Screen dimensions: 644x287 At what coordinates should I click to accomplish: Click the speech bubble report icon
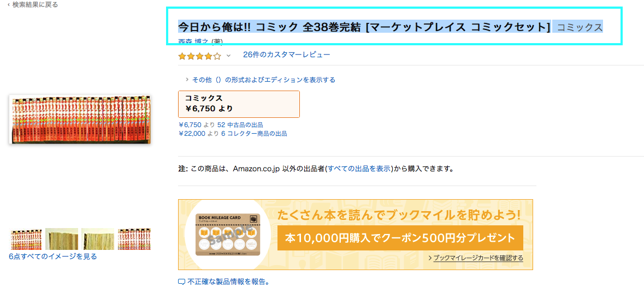181,282
